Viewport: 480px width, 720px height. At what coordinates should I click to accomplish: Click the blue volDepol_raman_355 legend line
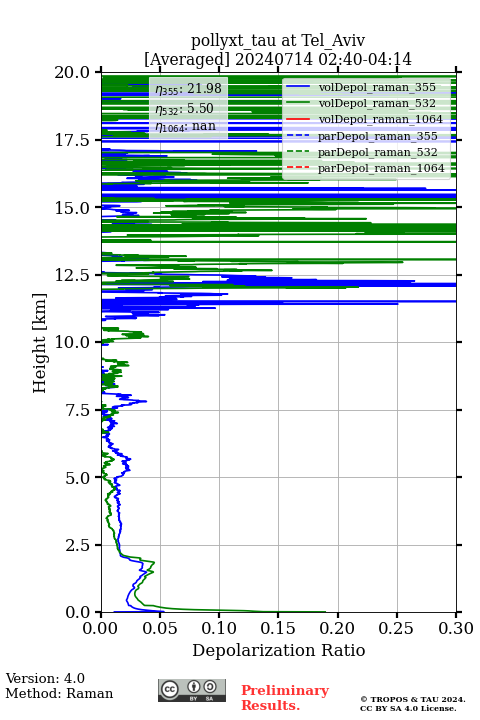click(298, 87)
